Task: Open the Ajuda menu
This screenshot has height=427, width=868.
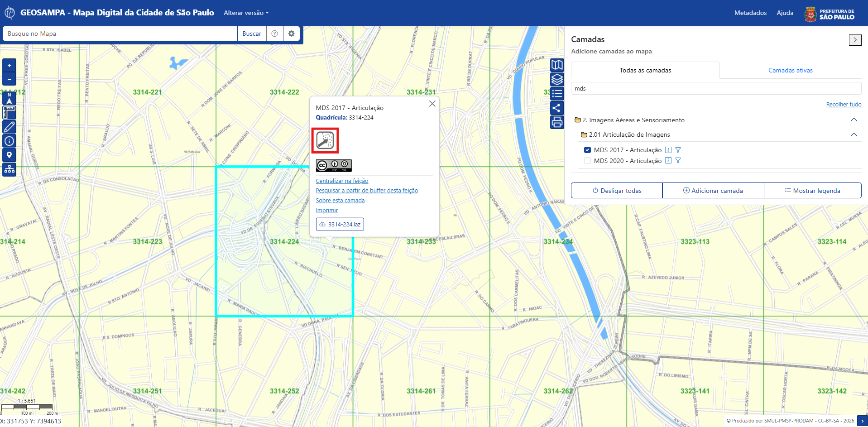Action: click(785, 13)
